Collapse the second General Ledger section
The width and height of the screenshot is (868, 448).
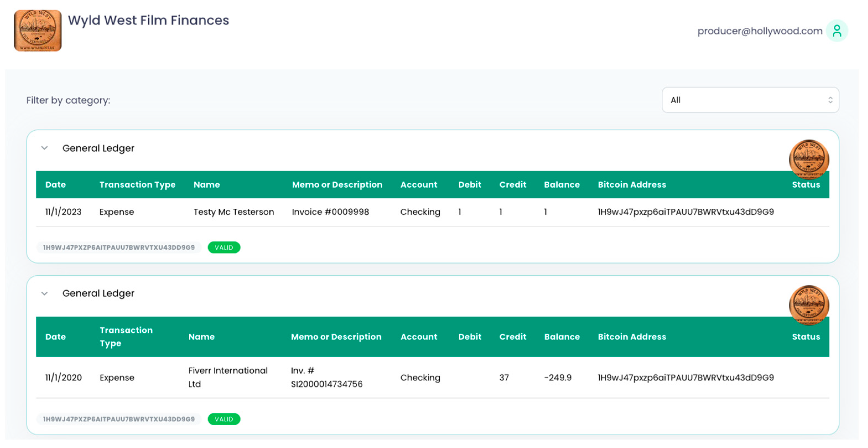pos(45,294)
